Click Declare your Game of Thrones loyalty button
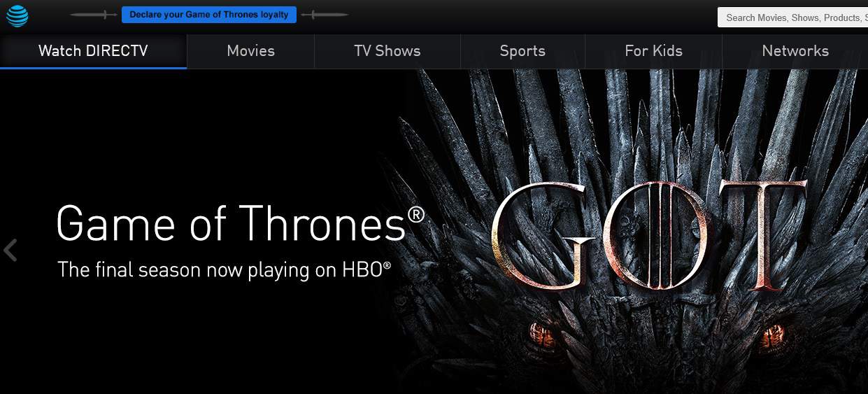This screenshot has height=394, width=868. point(209,15)
